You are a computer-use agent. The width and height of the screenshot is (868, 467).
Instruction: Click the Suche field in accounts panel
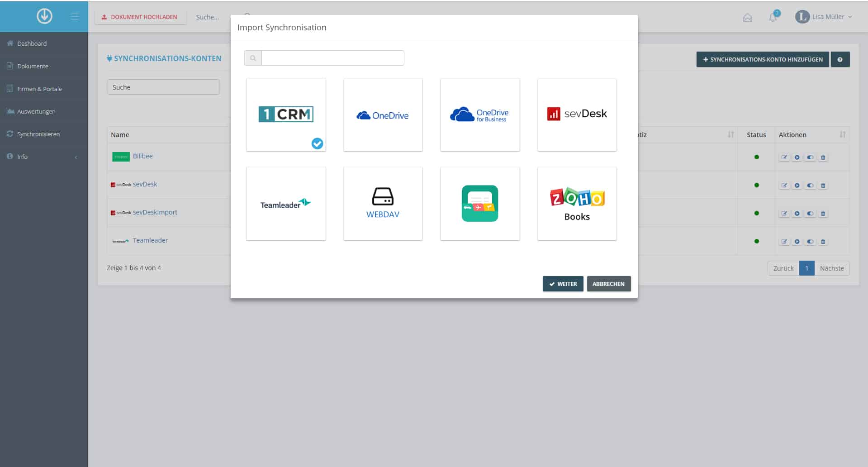[163, 87]
